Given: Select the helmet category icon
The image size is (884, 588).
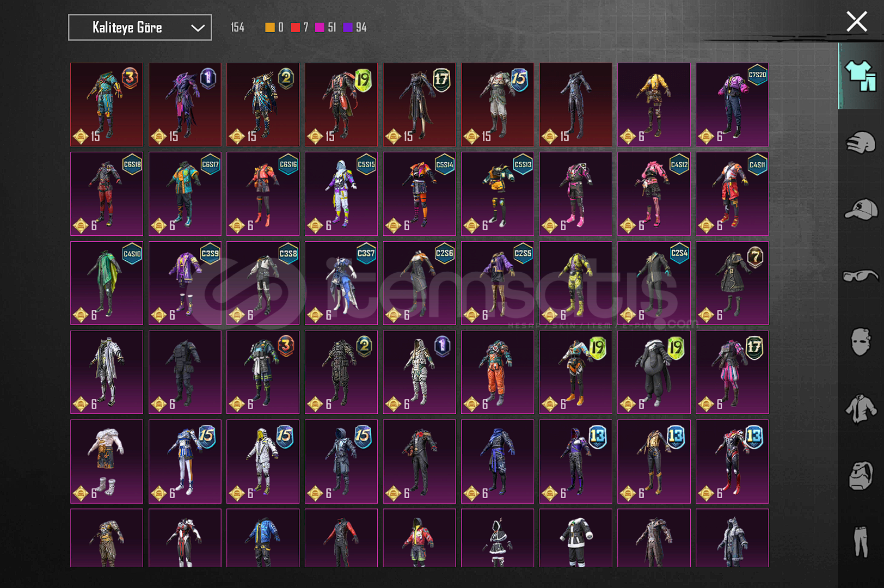Looking at the screenshot, I should 861,143.
